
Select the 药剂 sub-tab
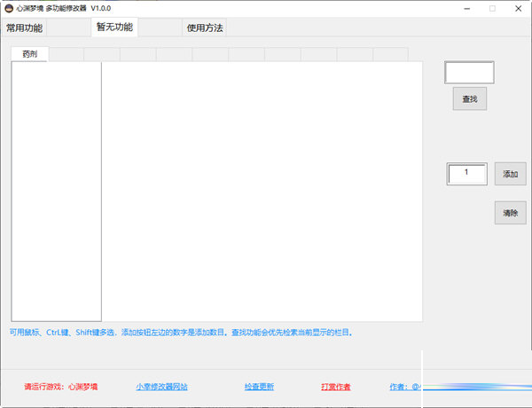pyautogui.click(x=30, y=54)
